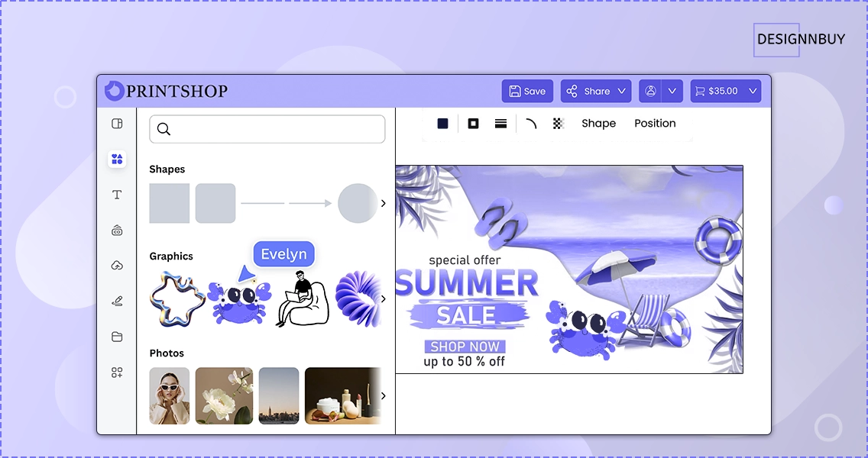Screen dimensions: 868x458
Task: Select the elements shapes icon in sidebar
Action: point(117,160)
